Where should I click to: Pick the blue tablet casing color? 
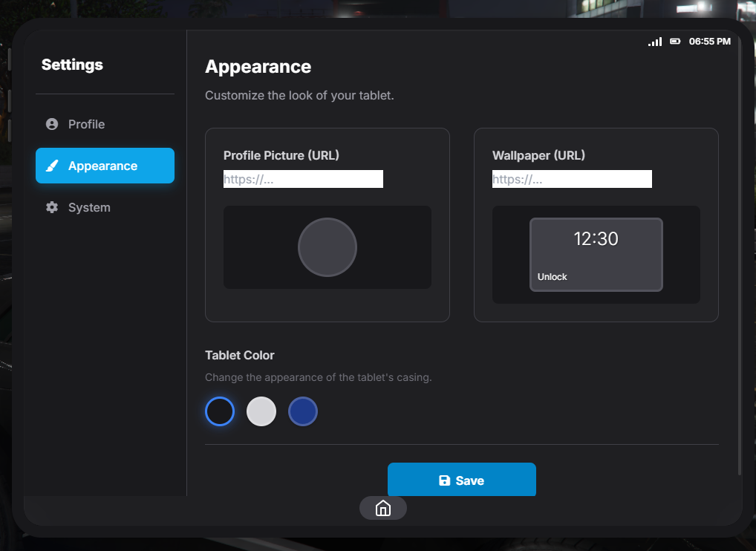303,411
